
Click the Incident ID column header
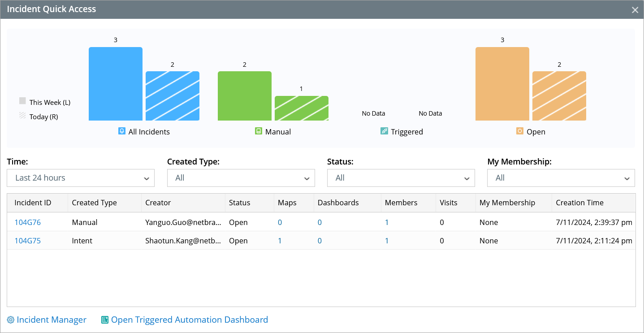33,203
